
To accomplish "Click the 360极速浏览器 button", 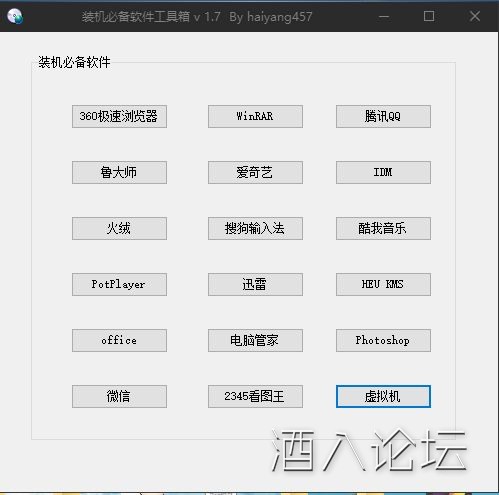I will tap(119, 116).
